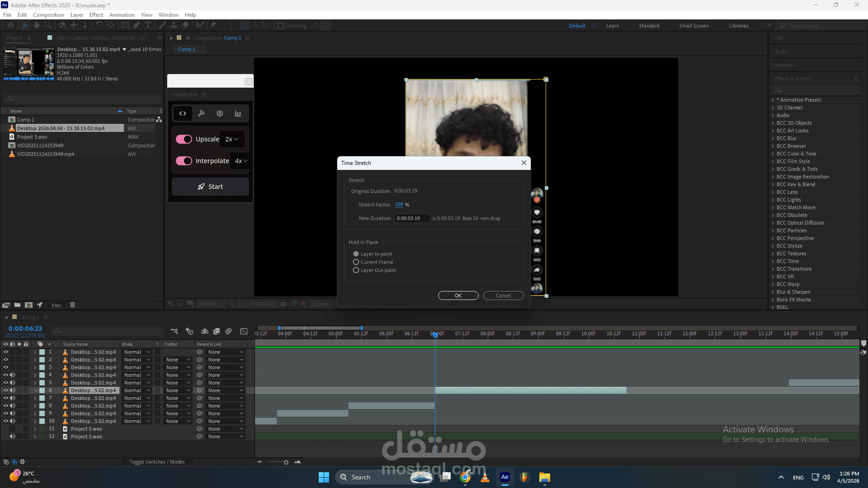Image resolution: width=868 pixels, height=488 pixels.
Task: Hide layer 1 video with eye toggle
Action: pyautogui.click(x=6, y=352)
